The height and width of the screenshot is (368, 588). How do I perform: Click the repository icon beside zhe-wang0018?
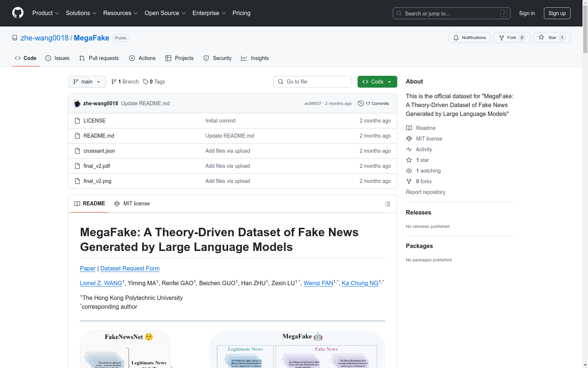(15, 38)
